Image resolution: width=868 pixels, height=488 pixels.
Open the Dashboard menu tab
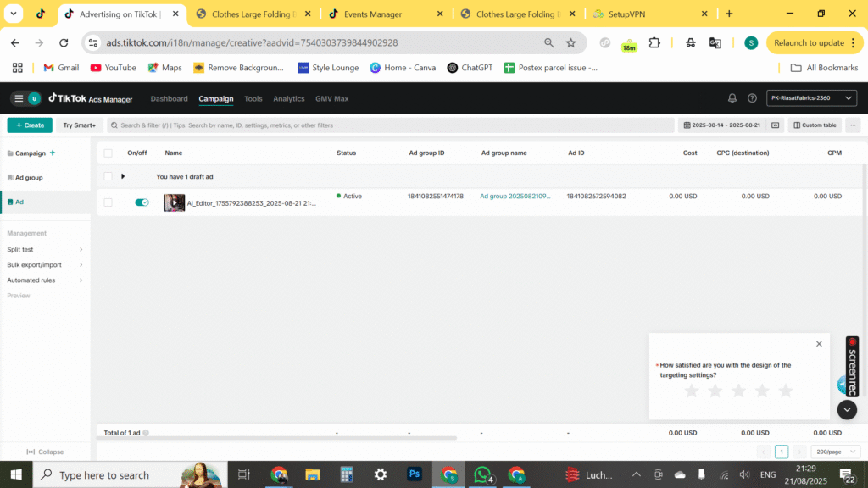coord(169,99)
